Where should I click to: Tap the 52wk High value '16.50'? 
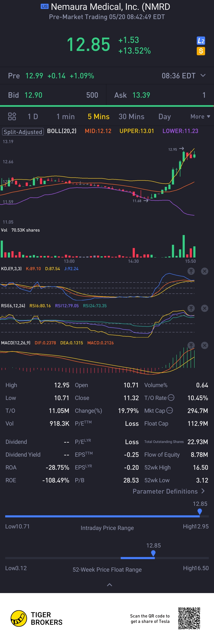click(x=200, y=468)
